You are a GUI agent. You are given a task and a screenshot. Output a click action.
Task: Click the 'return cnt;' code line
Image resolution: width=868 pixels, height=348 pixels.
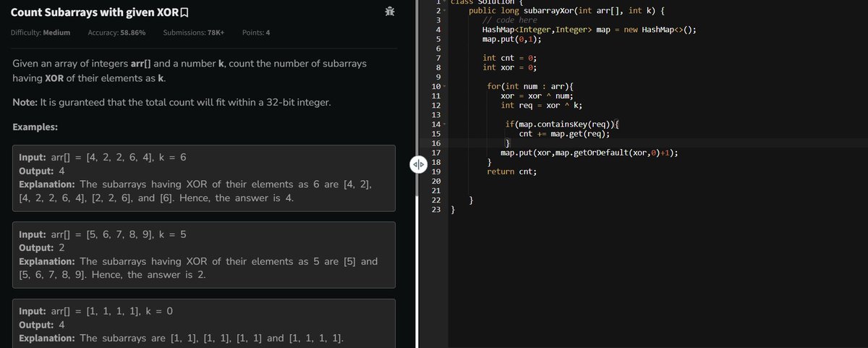512,171
